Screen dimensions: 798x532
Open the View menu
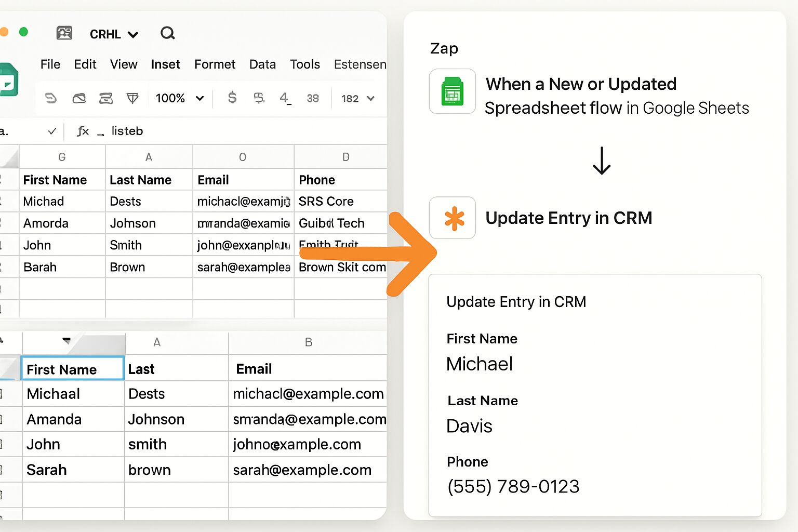[x=124, y=64]
